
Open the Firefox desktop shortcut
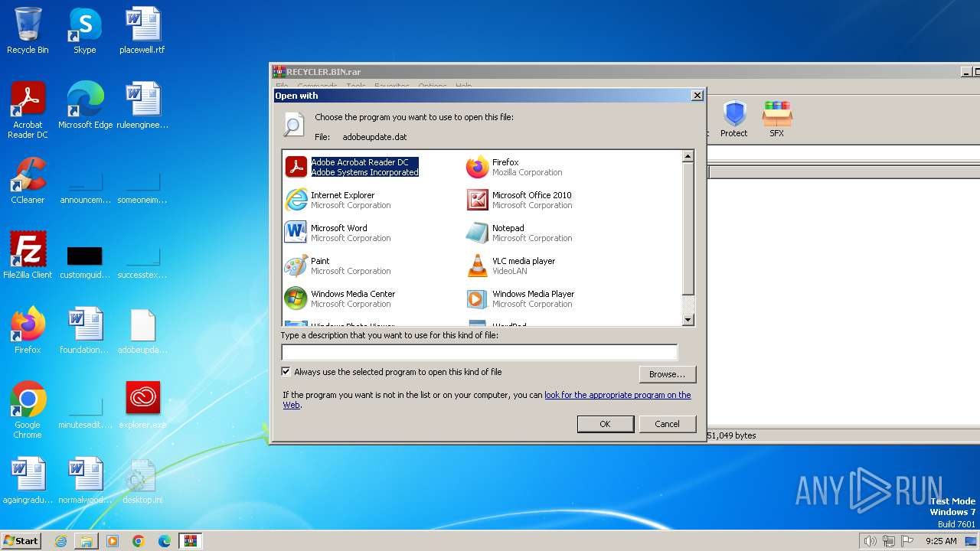tap(28, 331)
